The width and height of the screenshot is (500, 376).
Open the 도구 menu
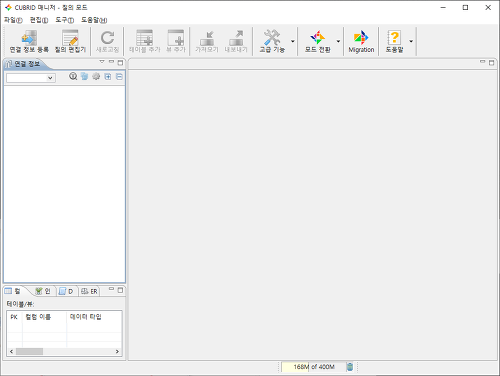pyautogui.click(x=65, y=20)
